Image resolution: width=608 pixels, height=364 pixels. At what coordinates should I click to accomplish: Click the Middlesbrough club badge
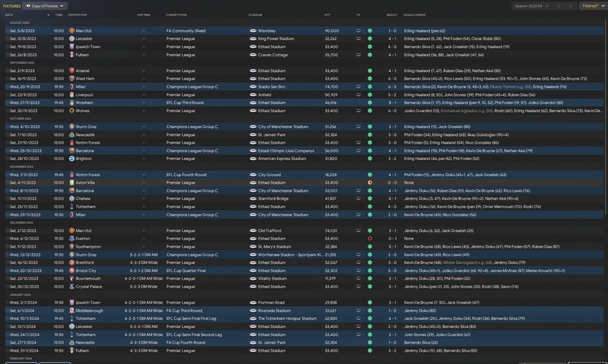71,311
